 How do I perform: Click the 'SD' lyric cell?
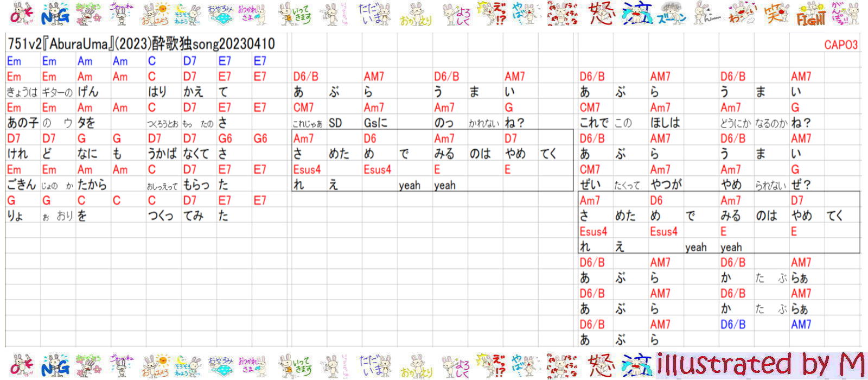(x=335, y=123)
